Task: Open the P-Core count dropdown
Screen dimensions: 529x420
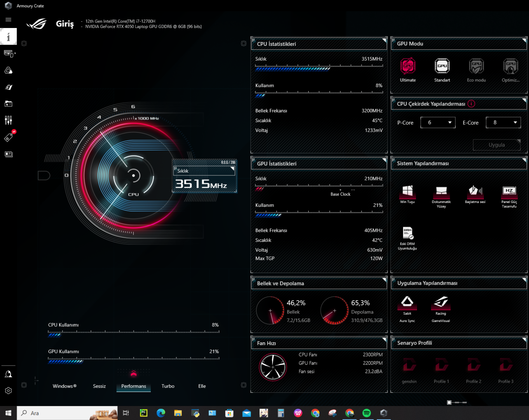Action: click(x=438, y=122)
